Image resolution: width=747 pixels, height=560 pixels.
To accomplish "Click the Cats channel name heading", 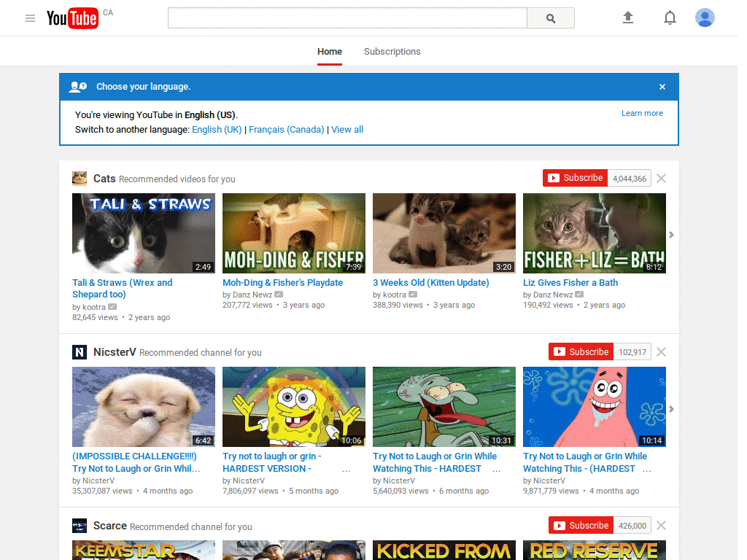I will tap(104, 179).
